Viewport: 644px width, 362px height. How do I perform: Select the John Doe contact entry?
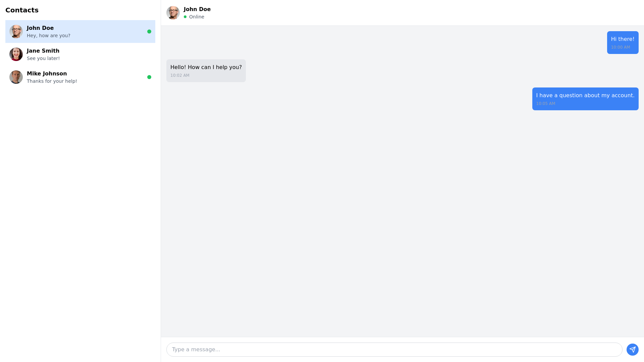80,32
